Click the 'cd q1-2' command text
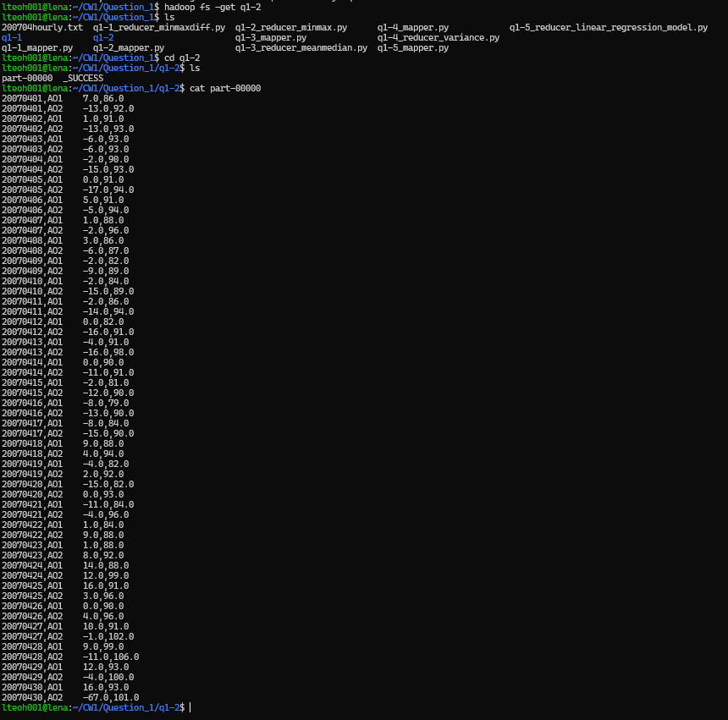The image size is (728, 720). pos(182,58)
